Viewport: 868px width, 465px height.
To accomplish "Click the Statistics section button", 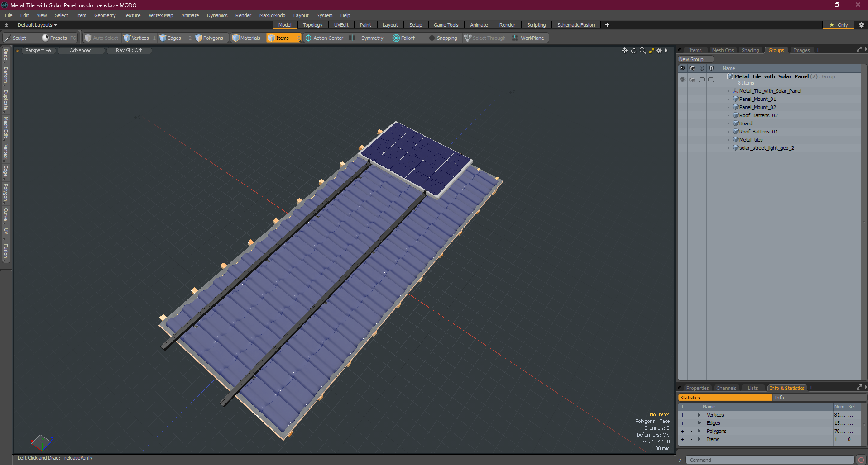I will coord(725,398).
